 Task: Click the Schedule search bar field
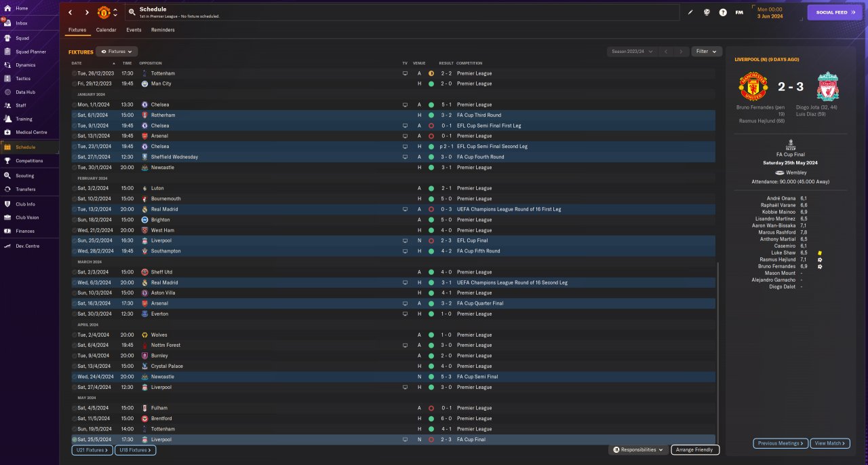click(x=403, y=12)
